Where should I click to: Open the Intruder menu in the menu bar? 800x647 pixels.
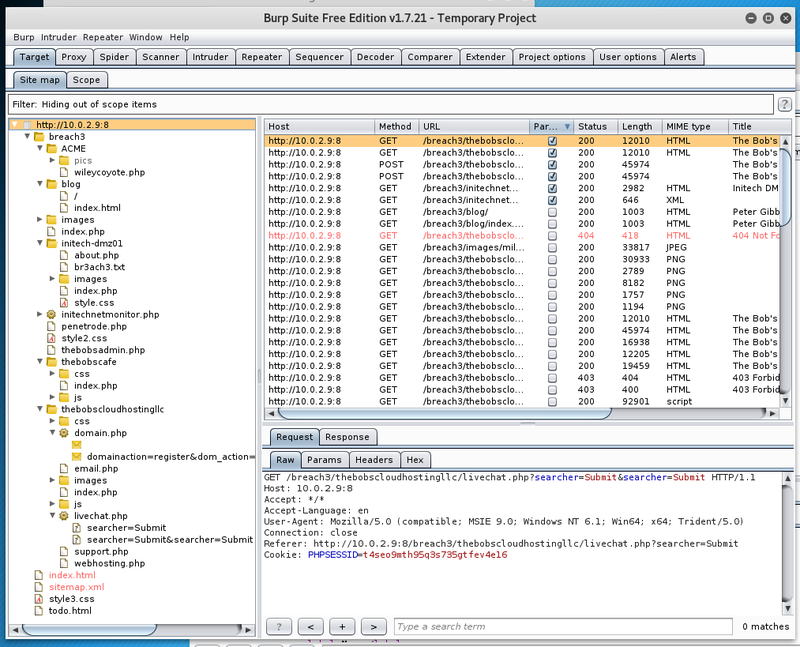(x=57, y=37)
